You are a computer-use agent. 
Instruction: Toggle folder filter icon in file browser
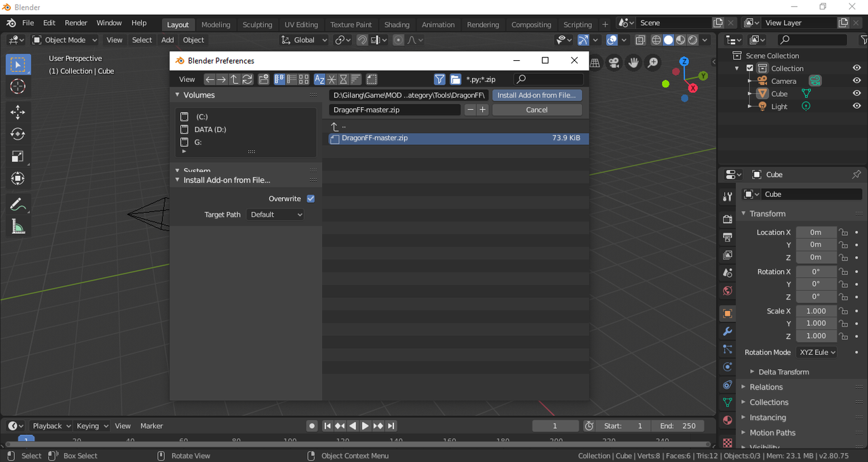coord(456,79)
